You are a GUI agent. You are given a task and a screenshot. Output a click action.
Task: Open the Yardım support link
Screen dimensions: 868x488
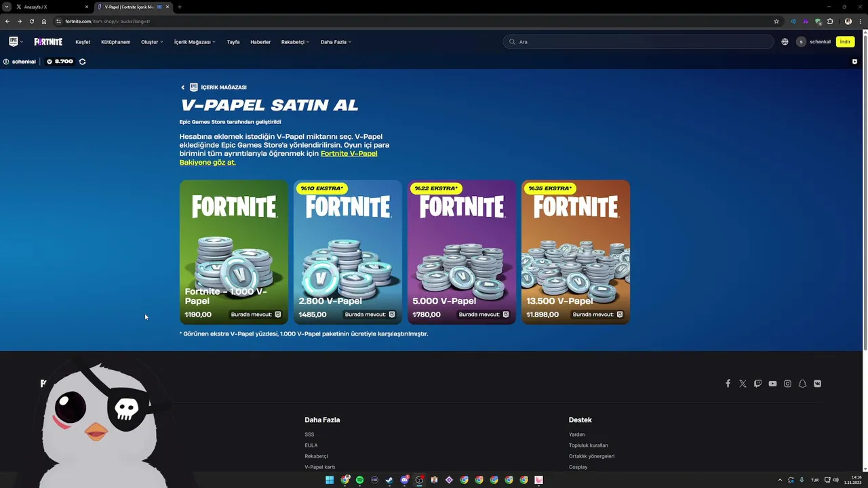576,434
